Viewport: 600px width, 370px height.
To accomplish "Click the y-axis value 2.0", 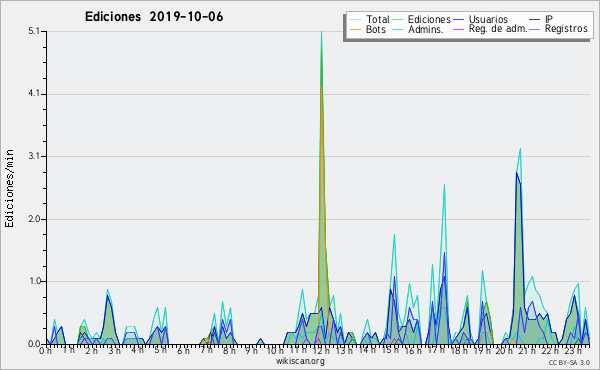I will [x=34, y=219].
